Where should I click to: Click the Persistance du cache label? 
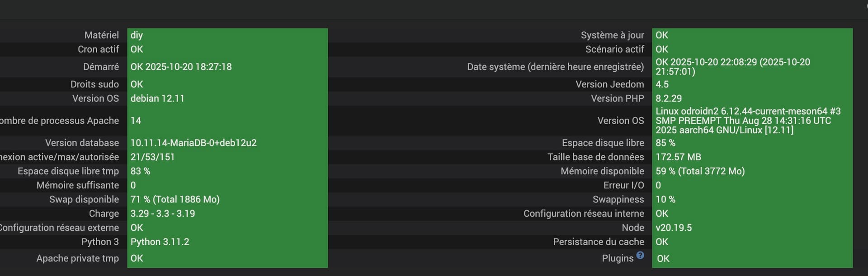[598, 242]
